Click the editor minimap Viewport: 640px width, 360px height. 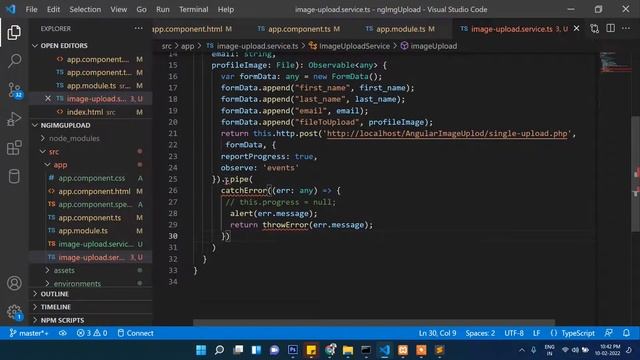[616, 62]
